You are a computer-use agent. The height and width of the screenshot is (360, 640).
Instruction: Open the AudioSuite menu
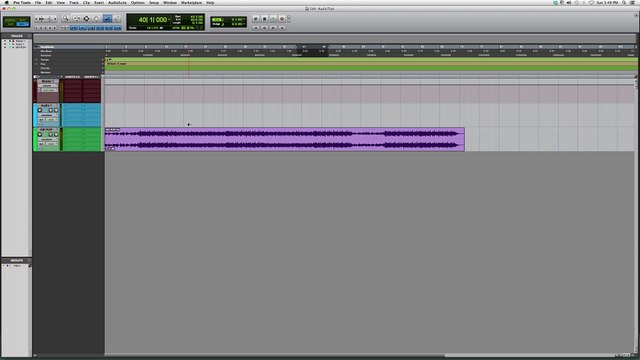pos(117,2)
